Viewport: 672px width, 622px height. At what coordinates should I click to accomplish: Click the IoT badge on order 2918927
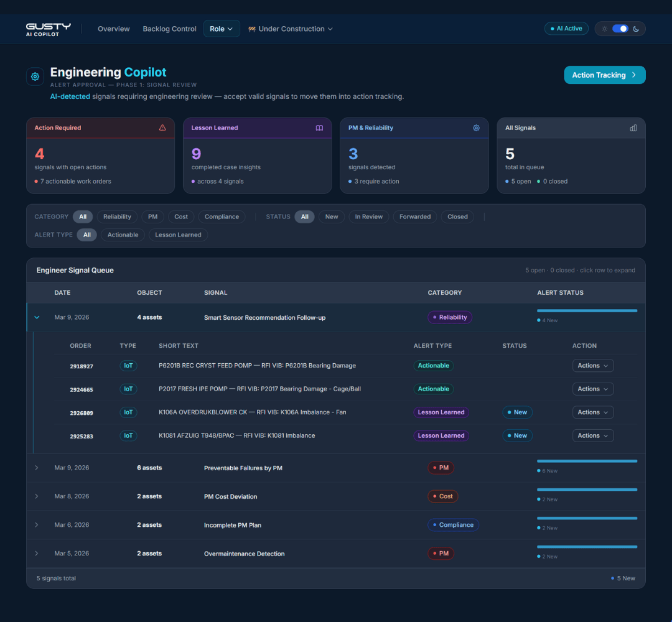[128, 366]
